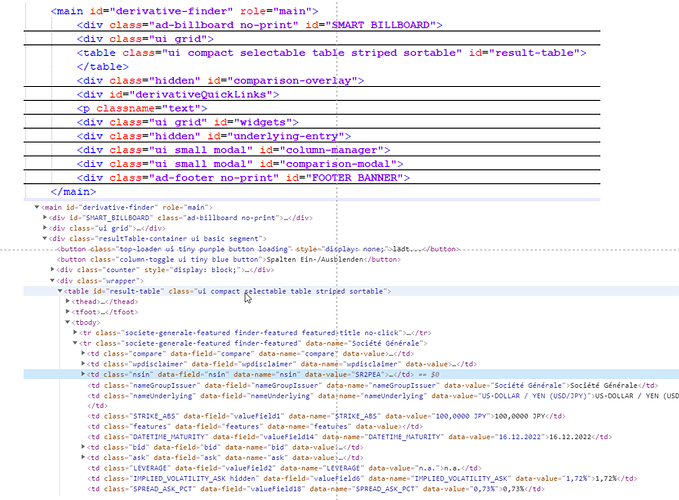
Task: Expand the div with class counter
Action: [52, 269]
